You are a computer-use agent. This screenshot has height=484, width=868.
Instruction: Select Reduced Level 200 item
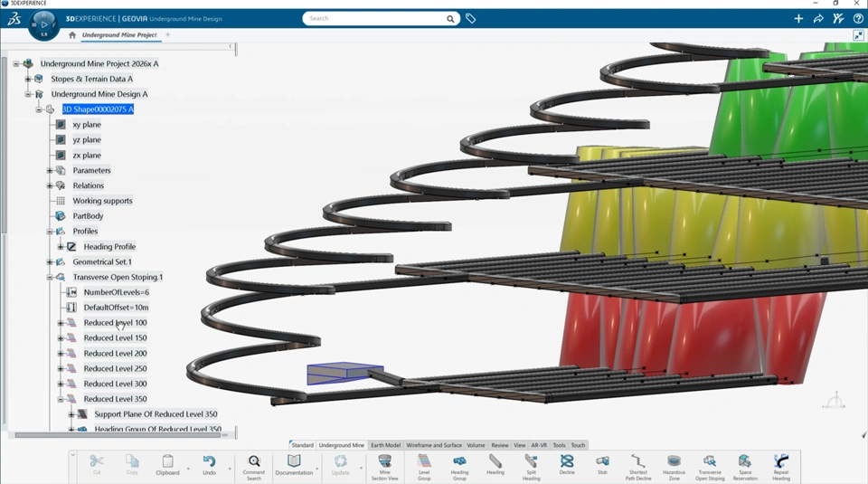(115, 354)
